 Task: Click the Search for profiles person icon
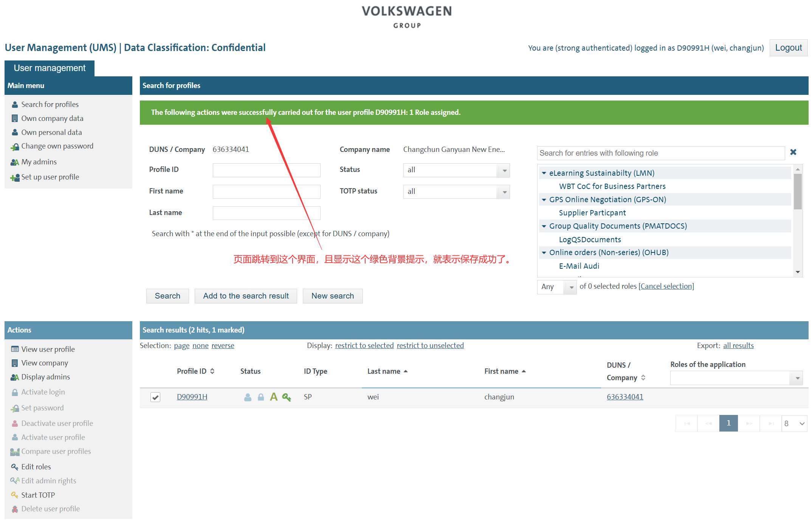(x=15, y=105)
